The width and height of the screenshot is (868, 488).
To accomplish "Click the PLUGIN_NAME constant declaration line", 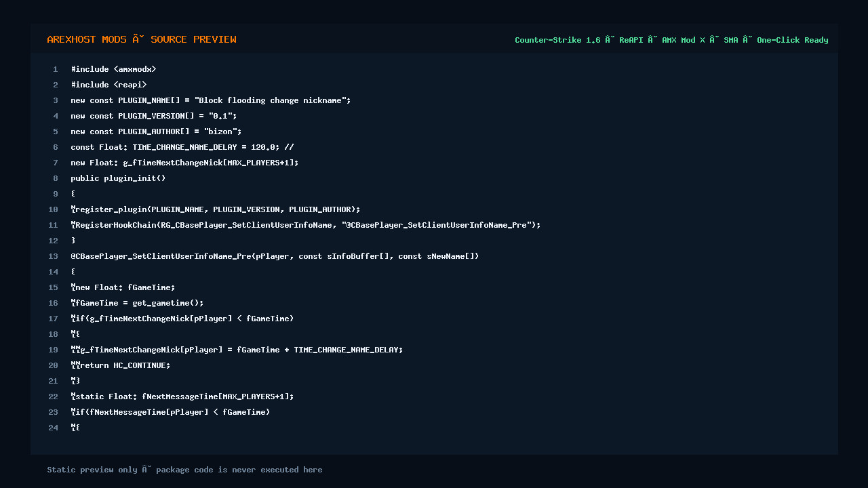I will coord(211,100).
